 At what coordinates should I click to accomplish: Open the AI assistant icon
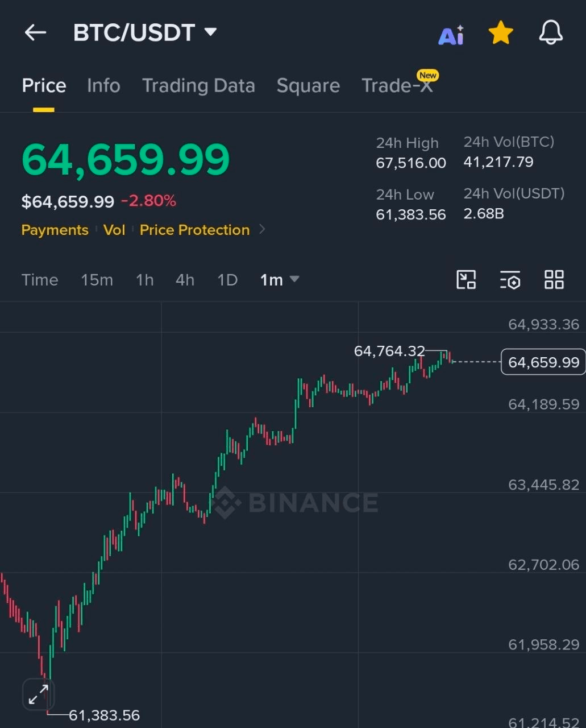coord(451,35)
